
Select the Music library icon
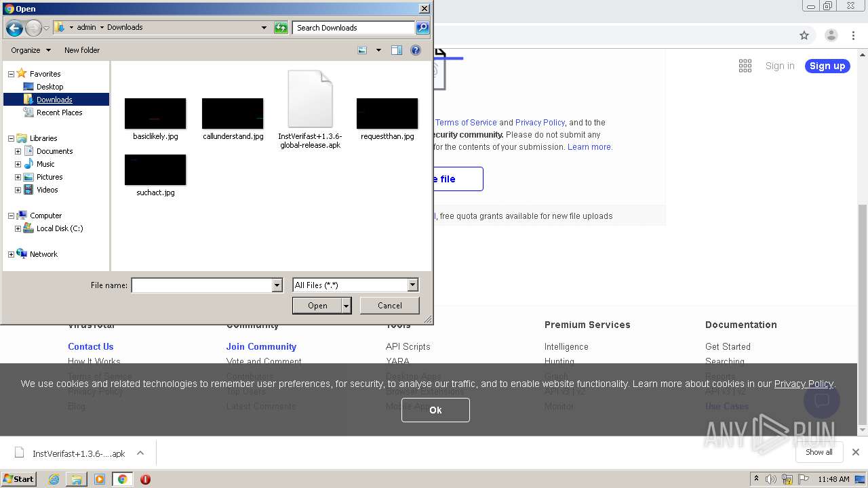28,164
